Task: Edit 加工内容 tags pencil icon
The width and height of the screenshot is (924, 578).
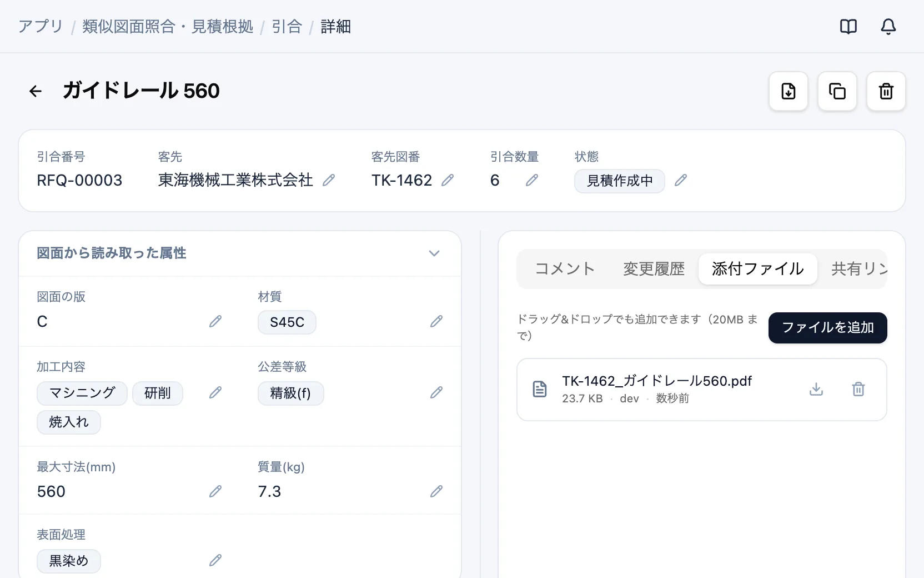Action: [x=215, y=393]
